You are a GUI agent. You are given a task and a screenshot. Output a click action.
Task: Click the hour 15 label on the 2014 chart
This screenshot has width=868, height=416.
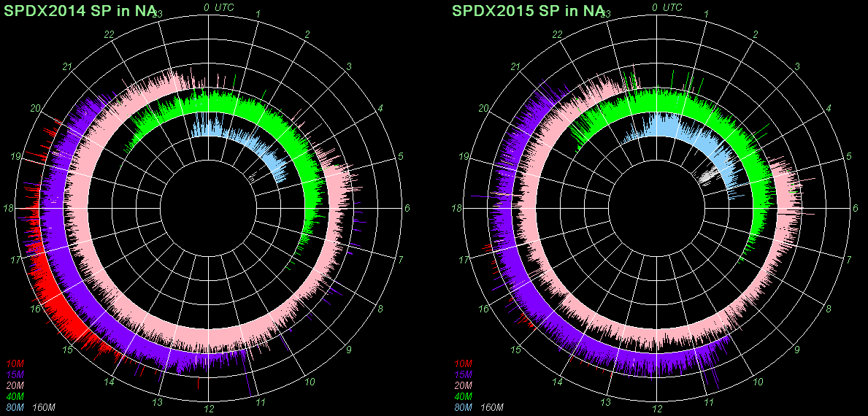coord(68,350)
